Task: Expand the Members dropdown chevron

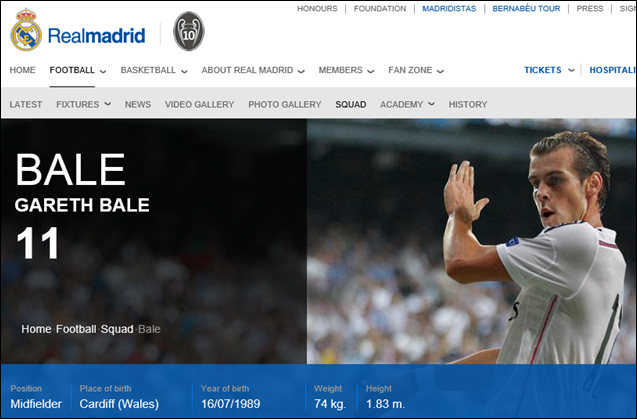Action: click(x=370, y=71)
